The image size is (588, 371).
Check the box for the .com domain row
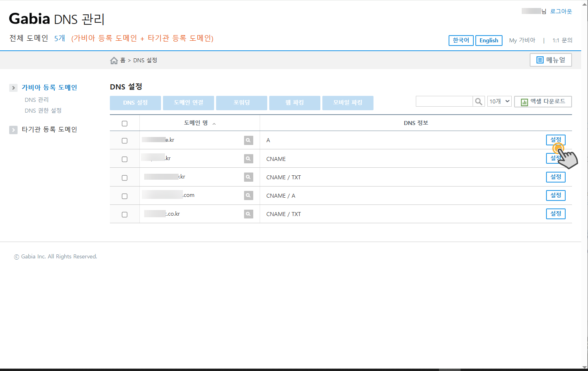(125, 196)
